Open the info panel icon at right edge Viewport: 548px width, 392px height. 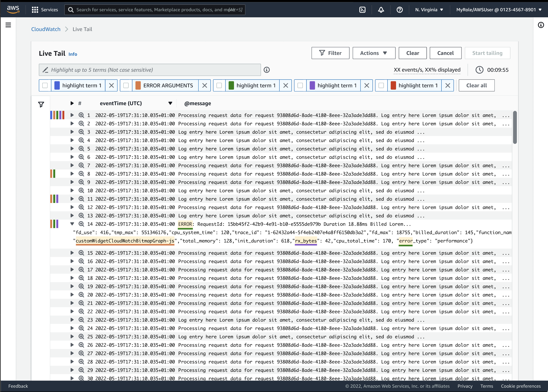pos(541,25)
